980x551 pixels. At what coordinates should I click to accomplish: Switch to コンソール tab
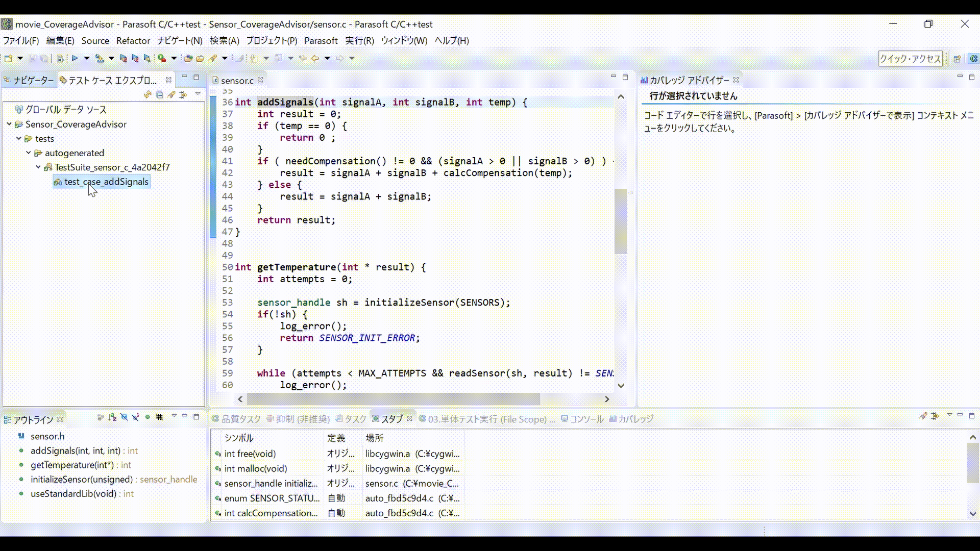(582, 419)
